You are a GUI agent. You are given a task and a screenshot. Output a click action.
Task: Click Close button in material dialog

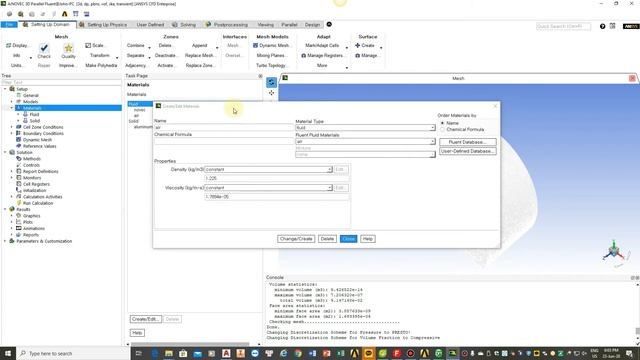point(349,239)
